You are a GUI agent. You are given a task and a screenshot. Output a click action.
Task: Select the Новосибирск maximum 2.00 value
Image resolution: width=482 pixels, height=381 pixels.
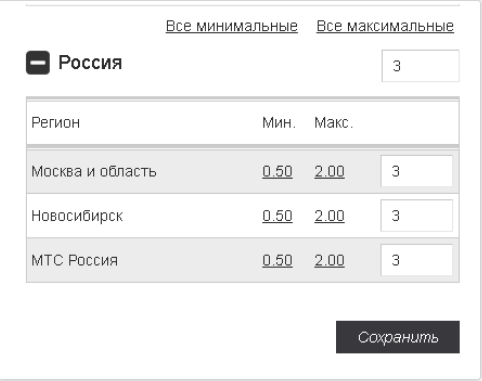[x=329, y=216]
